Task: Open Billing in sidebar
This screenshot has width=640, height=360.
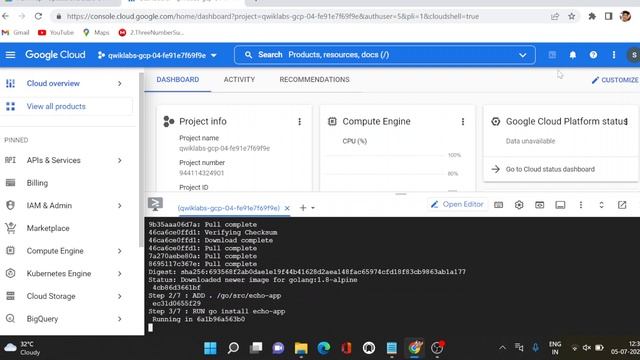Action: 37,183
